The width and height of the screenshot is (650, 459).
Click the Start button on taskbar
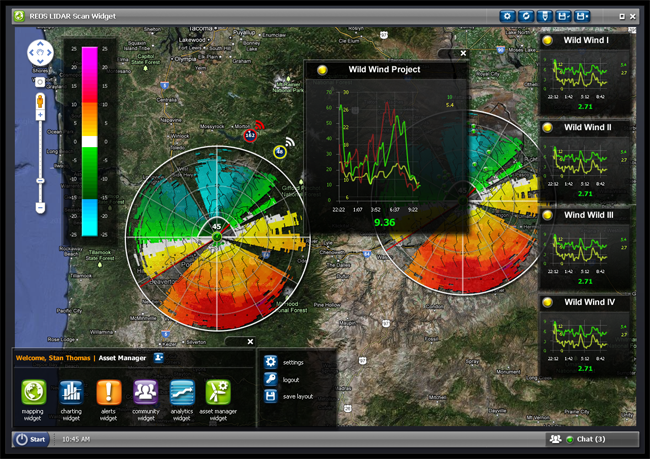click(x=31, y=440)
